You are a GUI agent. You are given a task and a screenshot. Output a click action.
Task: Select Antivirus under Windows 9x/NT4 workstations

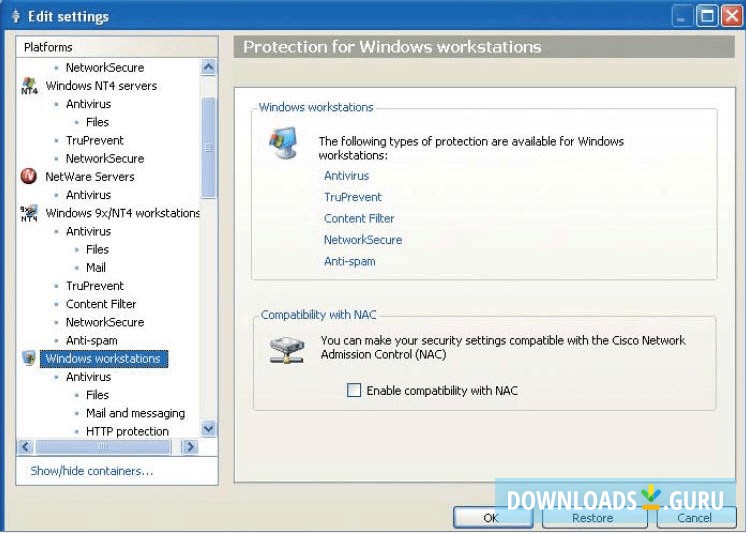[88, 231]
